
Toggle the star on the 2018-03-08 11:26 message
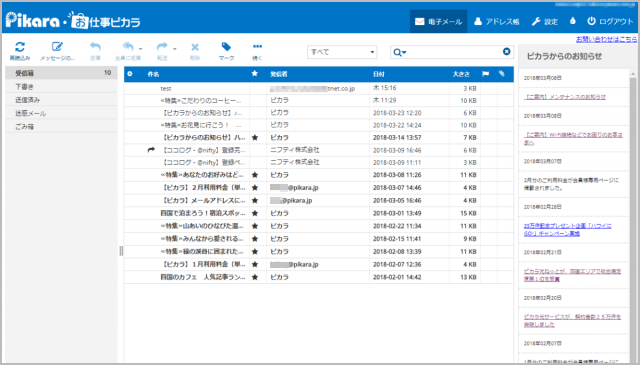255,175
